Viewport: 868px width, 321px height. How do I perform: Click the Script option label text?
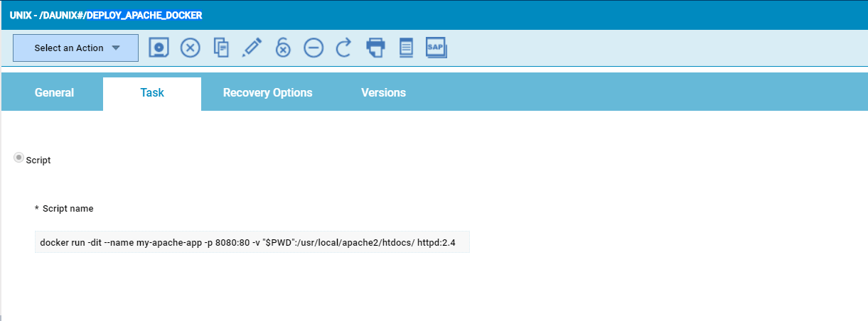[38, 160]
